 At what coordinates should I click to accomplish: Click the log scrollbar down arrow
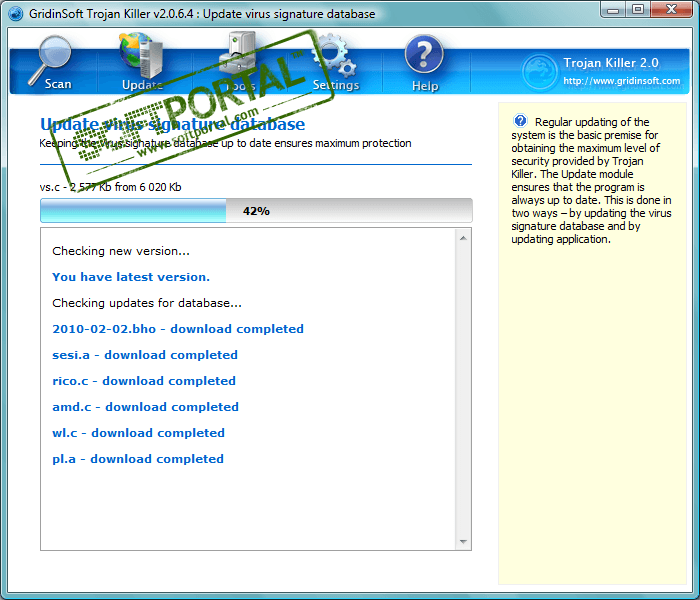pyautogui.click(x=463, y=542)
